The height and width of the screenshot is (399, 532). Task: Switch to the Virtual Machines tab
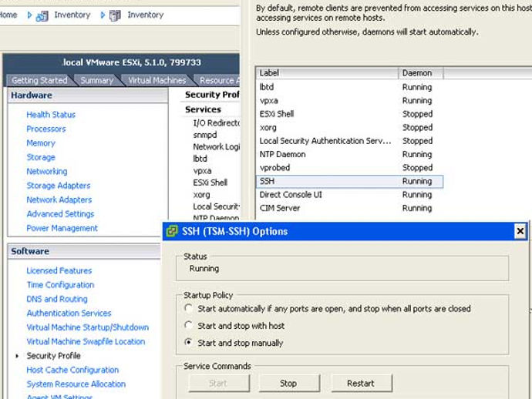click(x=157, y=80)
